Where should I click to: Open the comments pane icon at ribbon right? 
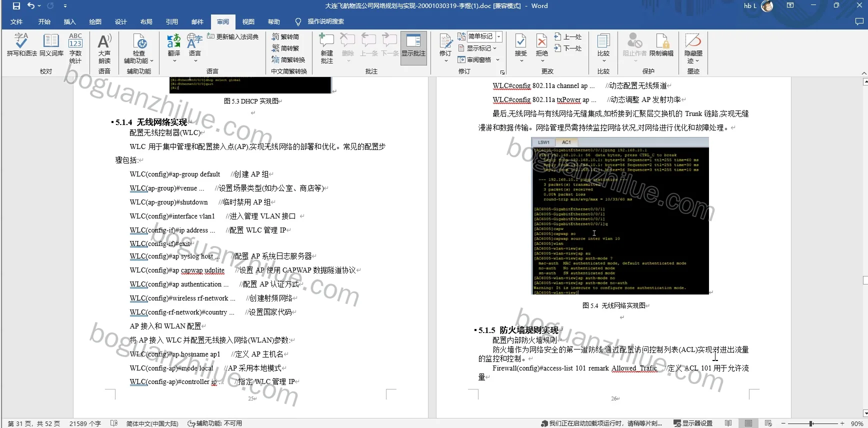click(x=859, y=21)
